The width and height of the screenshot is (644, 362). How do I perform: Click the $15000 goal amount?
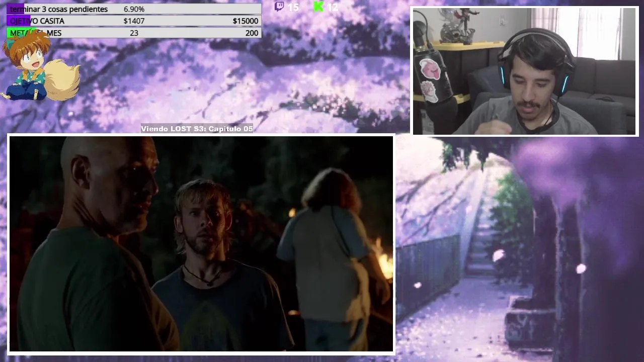pyautogui.click(x=246, y=21)
